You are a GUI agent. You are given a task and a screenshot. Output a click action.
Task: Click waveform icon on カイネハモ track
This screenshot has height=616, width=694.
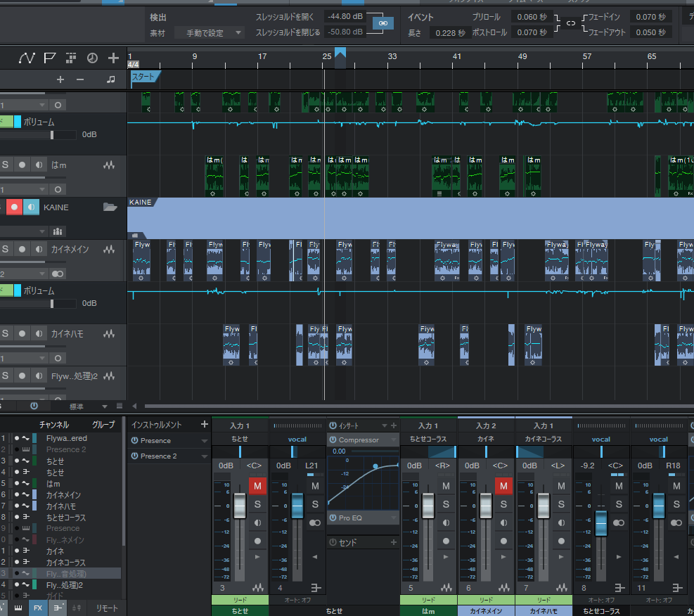coord(109,333)
